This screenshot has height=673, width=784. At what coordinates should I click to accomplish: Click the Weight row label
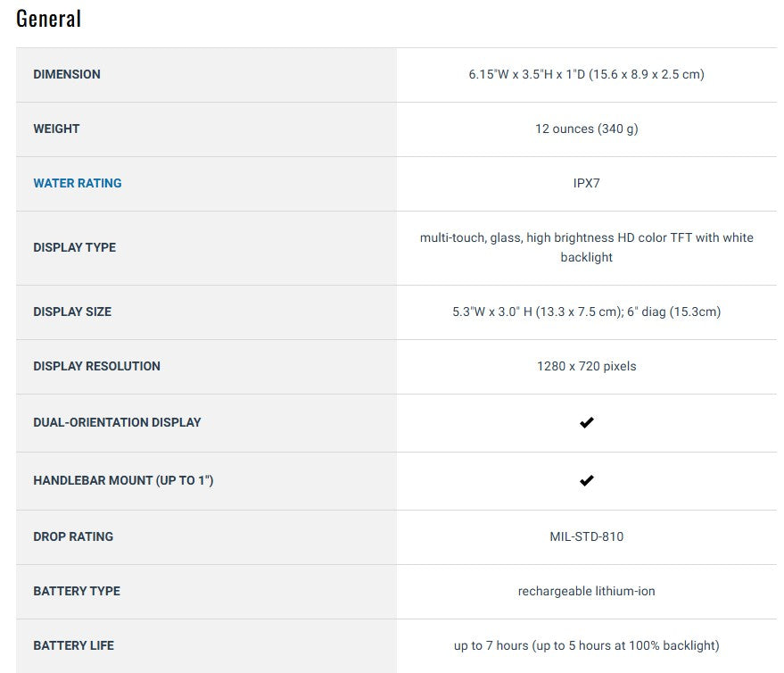(56, 129)
